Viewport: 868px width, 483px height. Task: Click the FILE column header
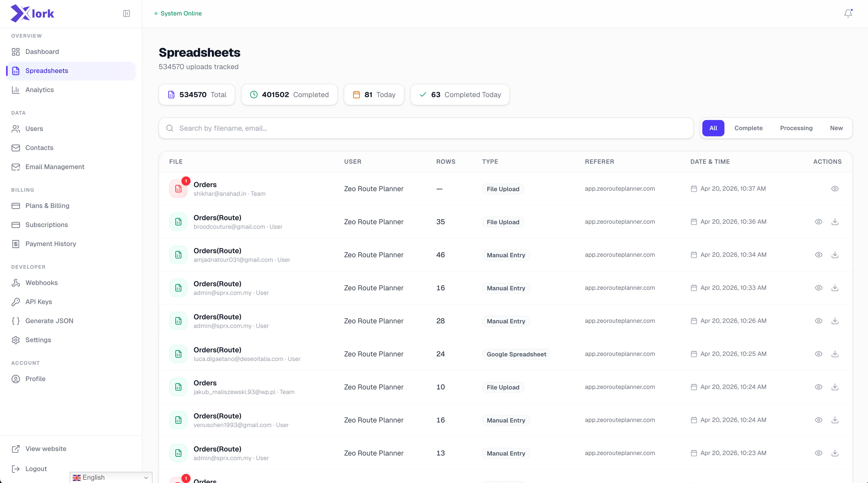[176, 162]
